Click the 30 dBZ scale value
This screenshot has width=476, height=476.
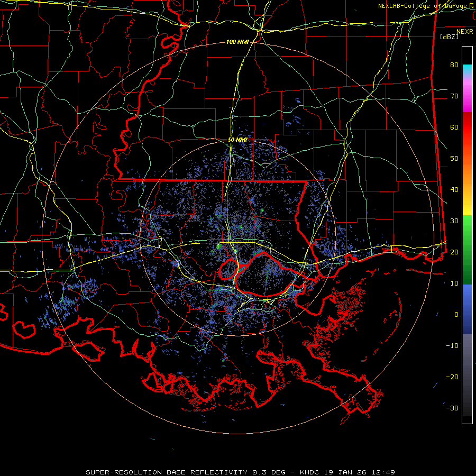(454, 221)
